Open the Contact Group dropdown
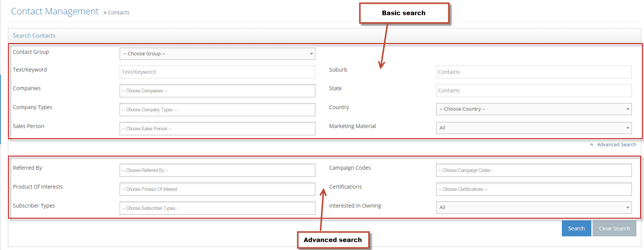644x250 pixels. click(x=217, y=54)
